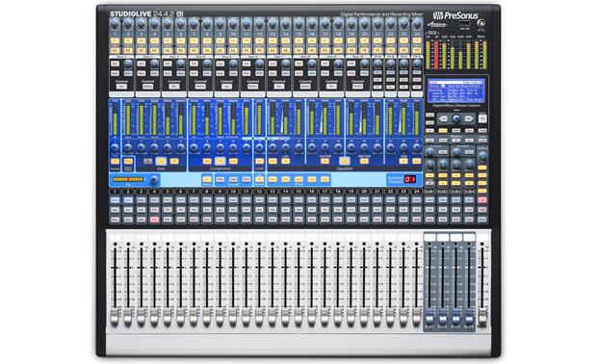
Task: Toggle the Solo button on channel 2
Action: 128,210
